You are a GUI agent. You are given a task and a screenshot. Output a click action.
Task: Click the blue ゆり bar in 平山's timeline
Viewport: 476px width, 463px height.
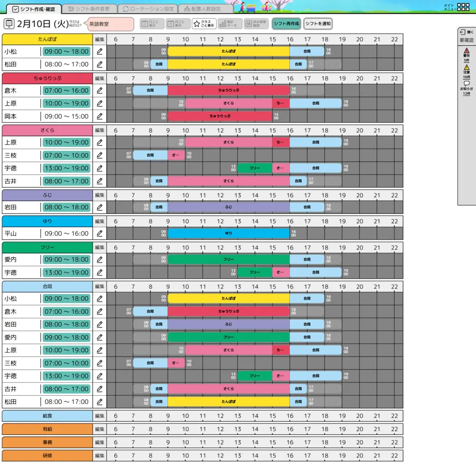click(x=228, y=233)
